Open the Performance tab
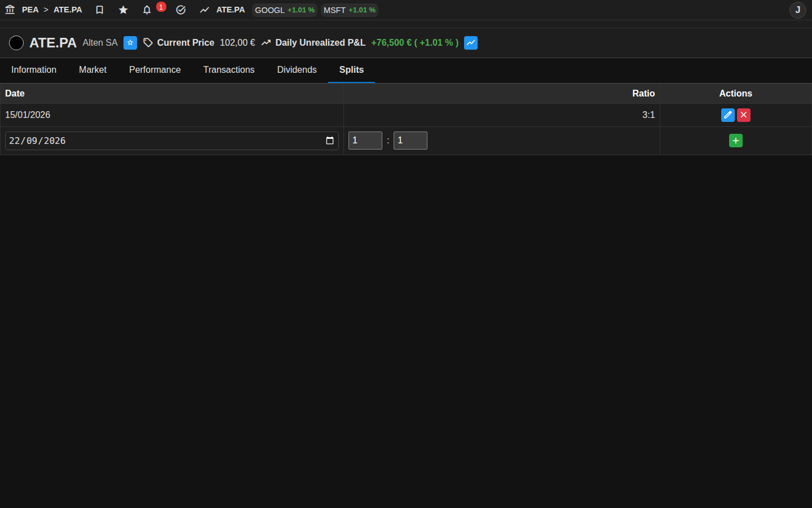 tap(155, 70)
